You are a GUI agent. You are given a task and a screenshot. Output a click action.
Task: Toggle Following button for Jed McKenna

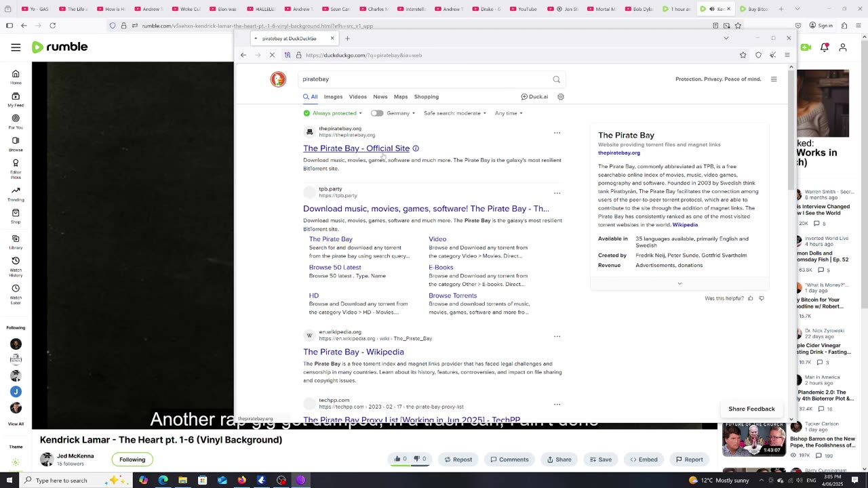(132, 460)
